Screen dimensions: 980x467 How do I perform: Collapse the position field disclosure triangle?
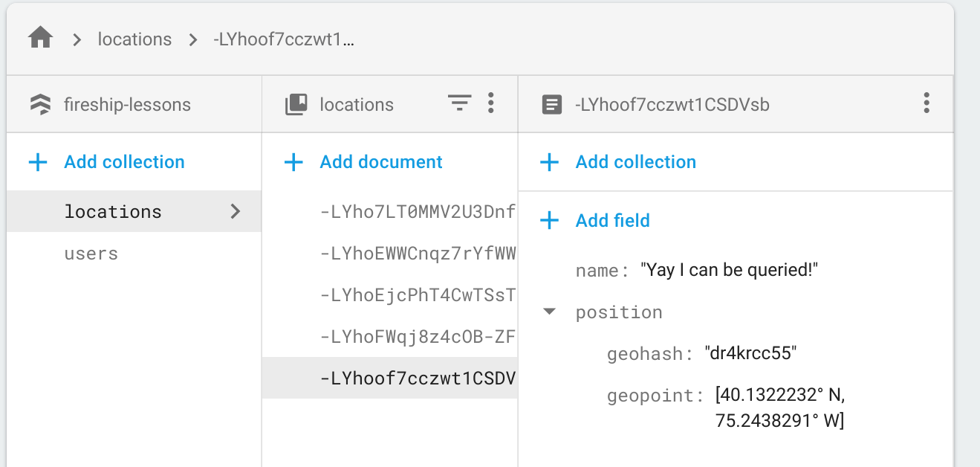click(548, 312)
